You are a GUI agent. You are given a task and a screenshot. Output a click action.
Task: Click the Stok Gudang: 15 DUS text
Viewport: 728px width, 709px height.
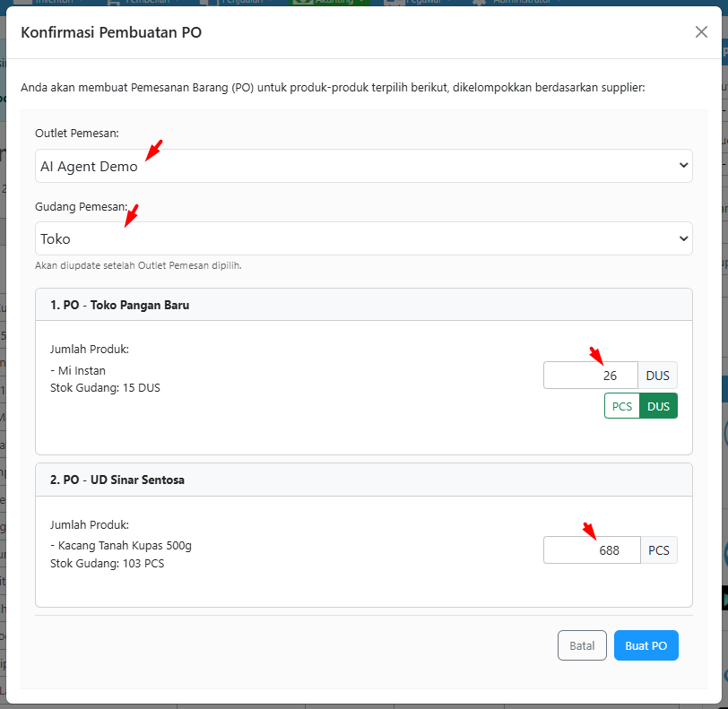tap(105, 388)
